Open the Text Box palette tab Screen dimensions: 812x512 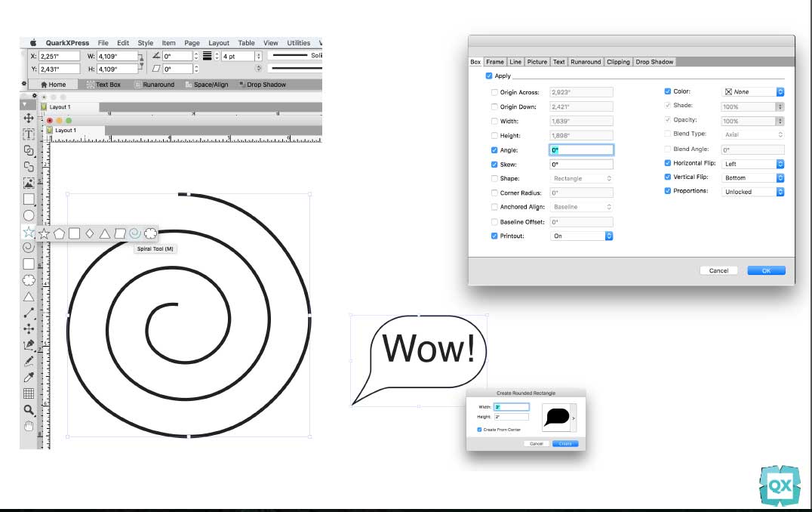tap(103, 85)
